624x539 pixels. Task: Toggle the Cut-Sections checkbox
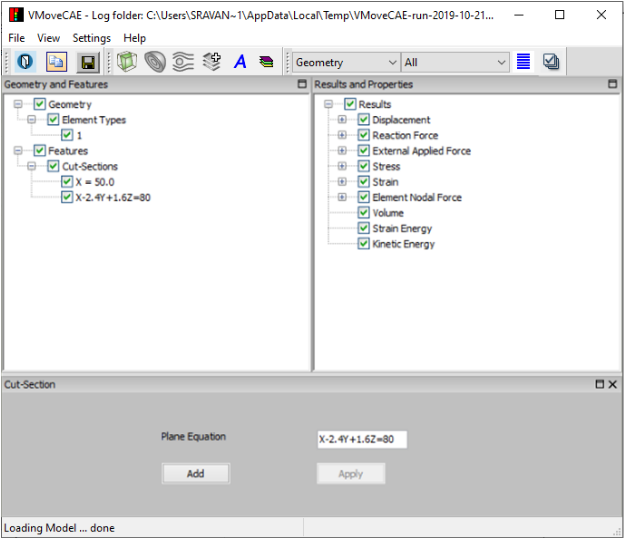(53, 166)
